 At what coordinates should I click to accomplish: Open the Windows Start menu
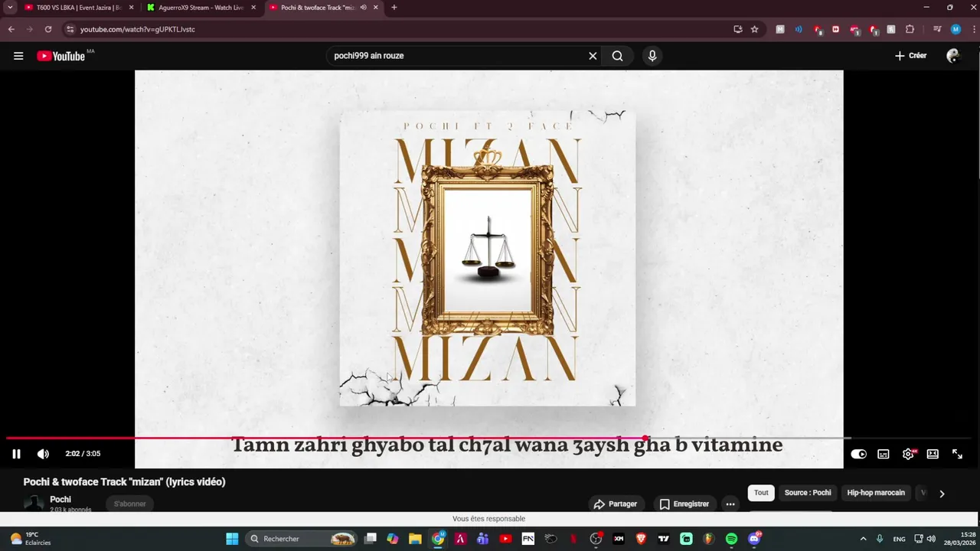[x=232, y=539]
